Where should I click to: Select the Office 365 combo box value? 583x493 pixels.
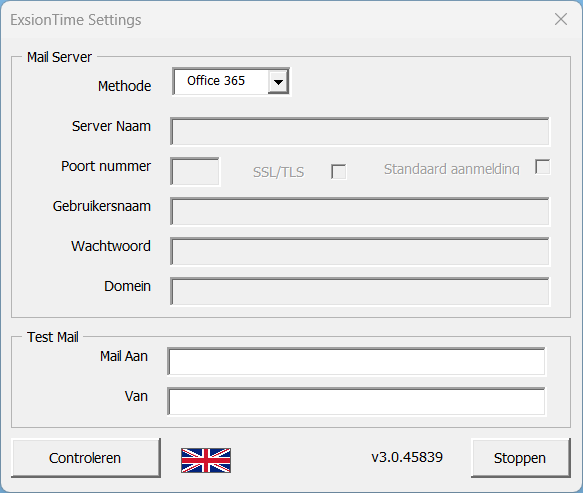click(x=221, y=81)
